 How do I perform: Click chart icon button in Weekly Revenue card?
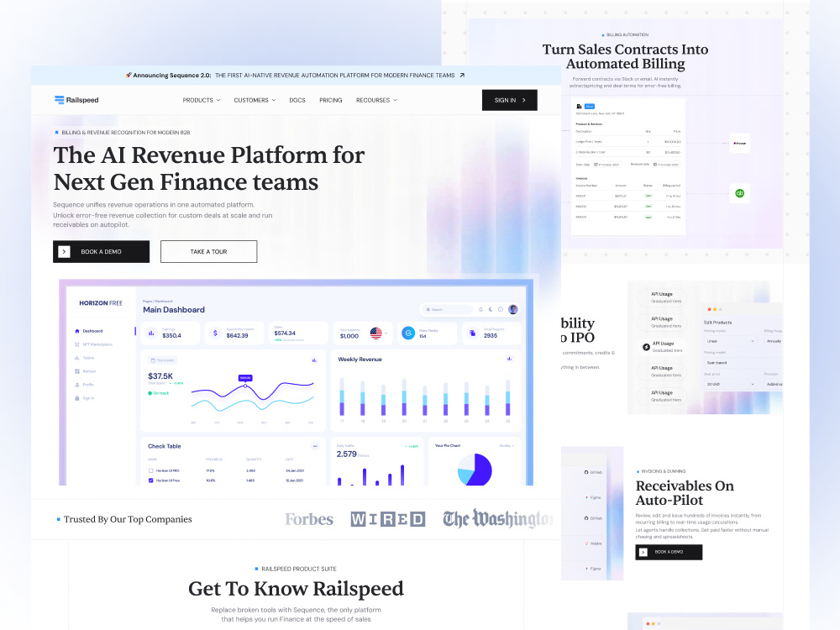[x=510, y=359]
